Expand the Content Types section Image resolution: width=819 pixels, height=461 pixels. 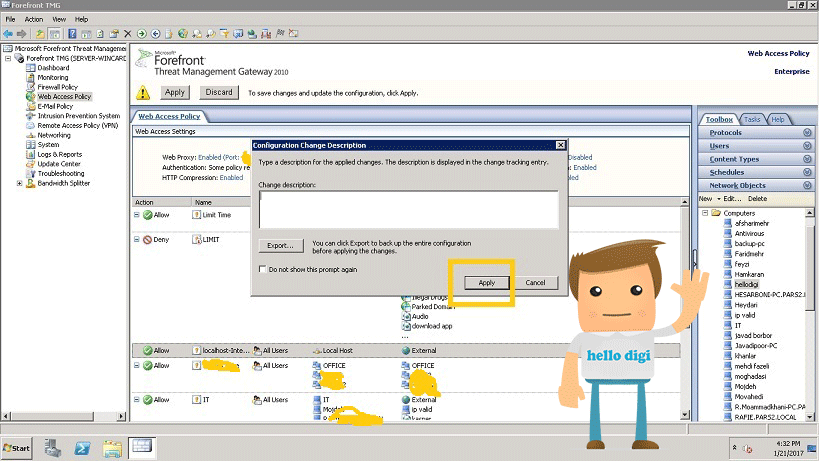point(807,159)
